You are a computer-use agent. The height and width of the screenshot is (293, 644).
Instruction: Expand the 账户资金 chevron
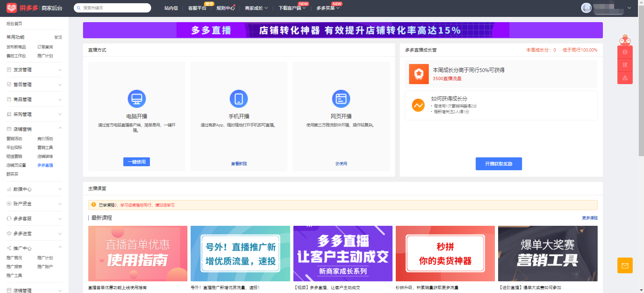click(x=60, y=204)
